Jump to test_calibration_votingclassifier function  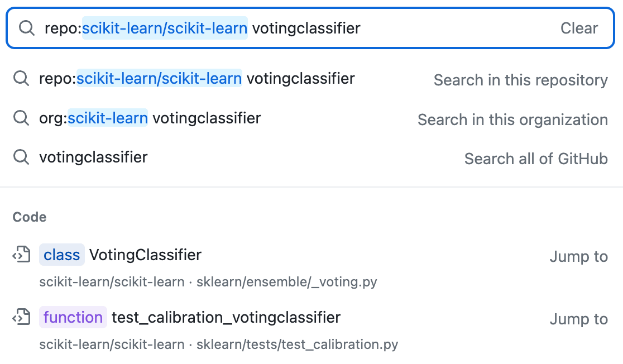[578, 319]
